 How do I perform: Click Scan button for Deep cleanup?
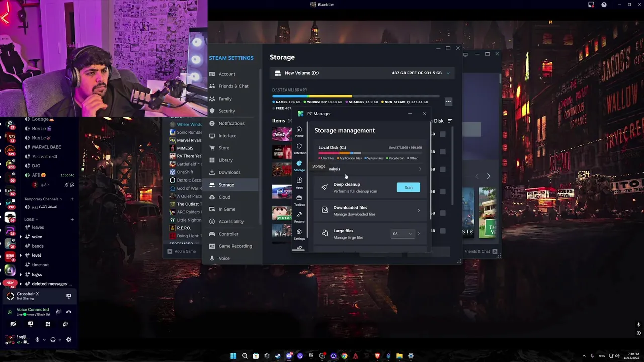pos(408,187)
